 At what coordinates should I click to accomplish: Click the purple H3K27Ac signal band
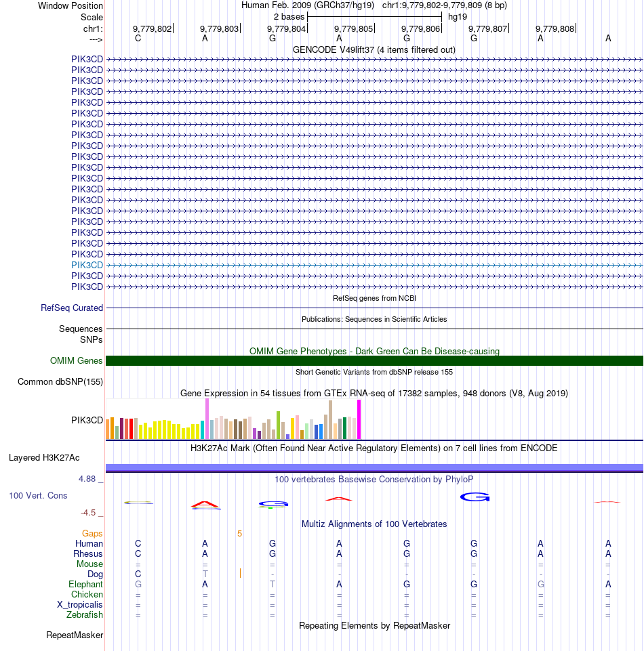pyautogui.click(x=374, y=468)
